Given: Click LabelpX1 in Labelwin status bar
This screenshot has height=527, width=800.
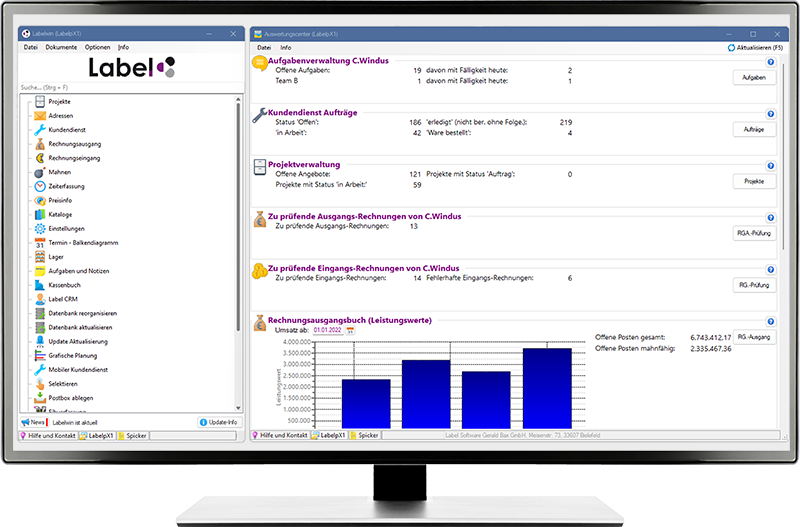Looking at the screenshot, I should (x=97, y=436).
